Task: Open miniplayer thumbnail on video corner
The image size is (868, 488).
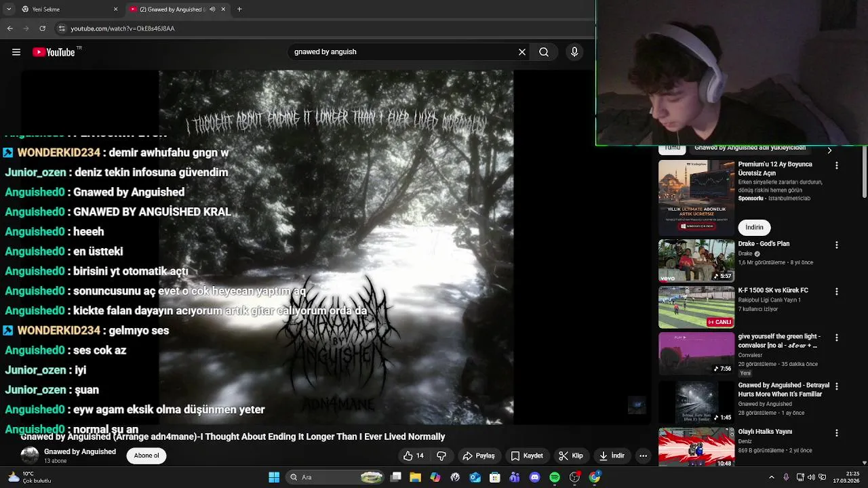Action: (637, 405)
